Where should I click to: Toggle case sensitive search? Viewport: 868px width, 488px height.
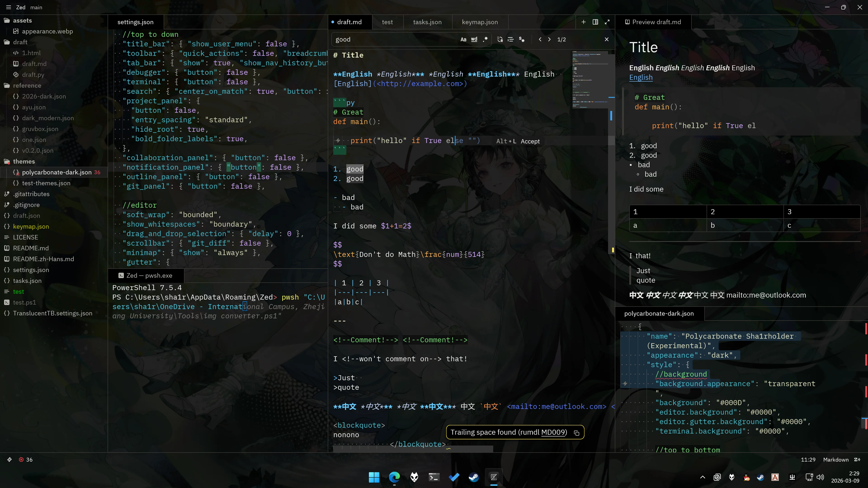tap(463, 39)
